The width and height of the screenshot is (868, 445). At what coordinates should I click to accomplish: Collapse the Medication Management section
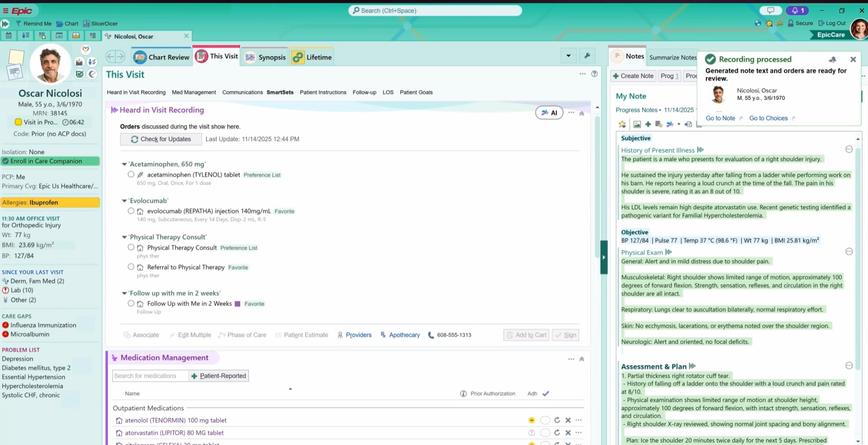tap(582, 359)
